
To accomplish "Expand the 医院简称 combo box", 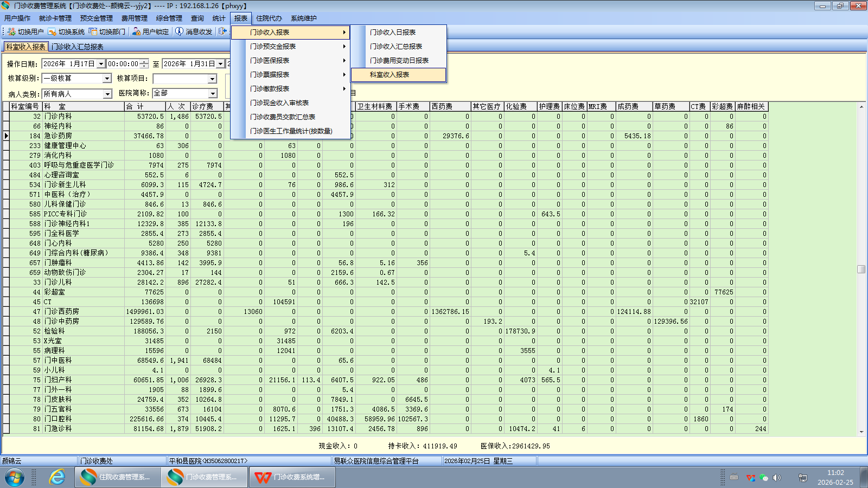I will pyautogui.click(x=213, y=94).
